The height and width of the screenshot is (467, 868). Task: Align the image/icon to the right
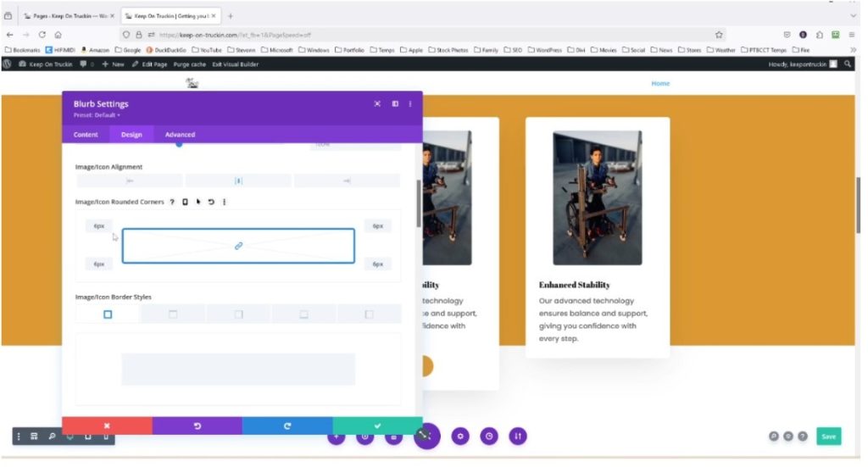coord(347,181)
